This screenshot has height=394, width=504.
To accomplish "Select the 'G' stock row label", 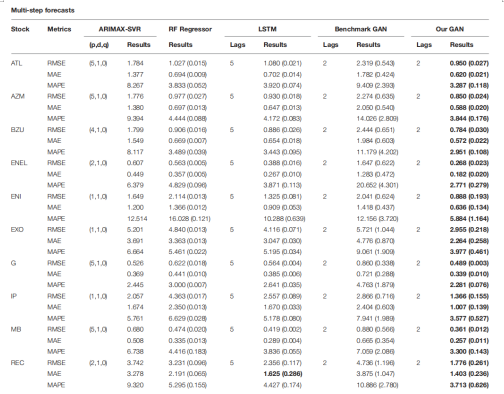I will (13, 263).
